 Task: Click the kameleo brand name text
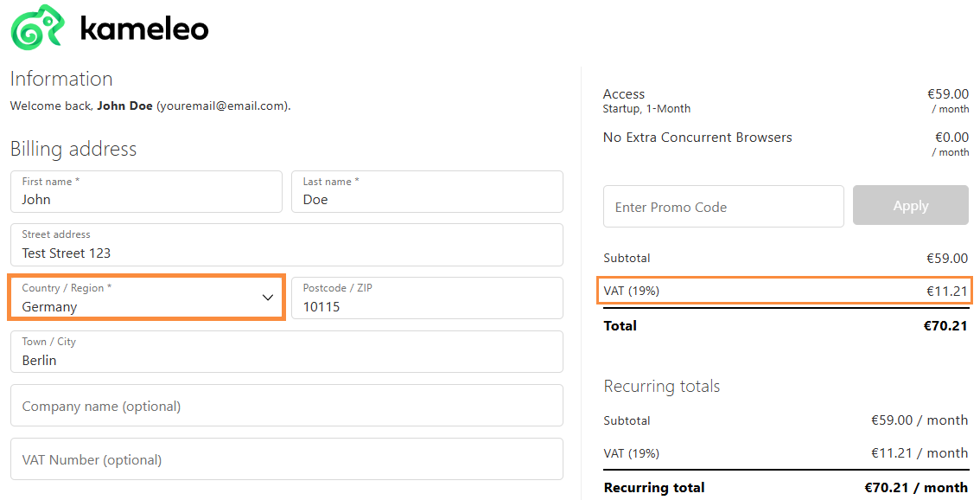144,29
